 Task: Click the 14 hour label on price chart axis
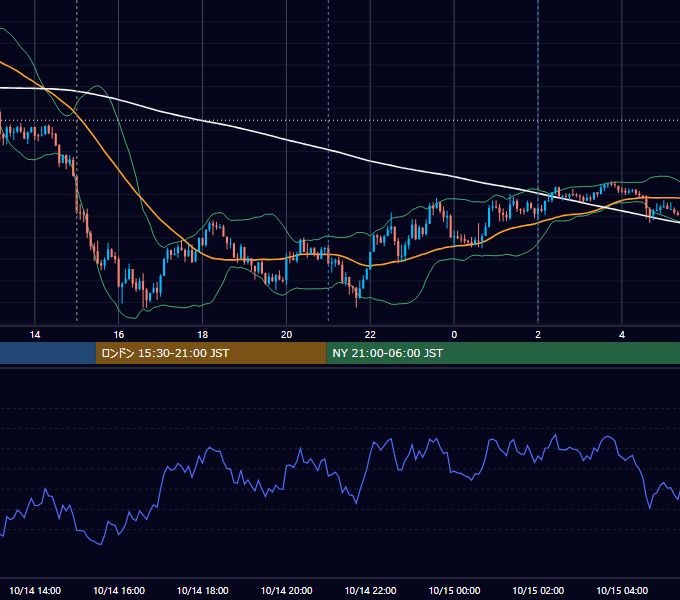(35, 335)
